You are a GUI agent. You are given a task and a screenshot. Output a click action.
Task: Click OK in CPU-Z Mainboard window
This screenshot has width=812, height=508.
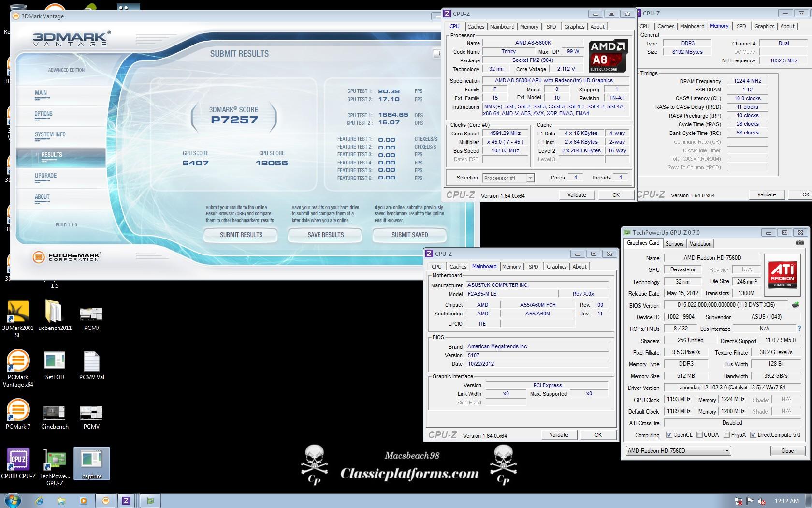pos(598,435)
